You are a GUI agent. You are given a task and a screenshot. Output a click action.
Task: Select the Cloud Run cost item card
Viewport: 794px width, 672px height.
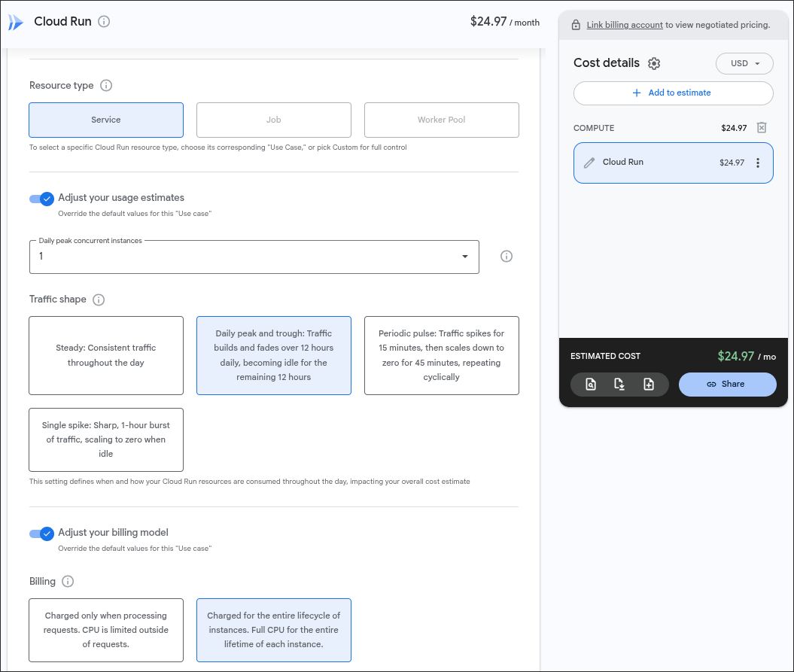coord(673,163)
